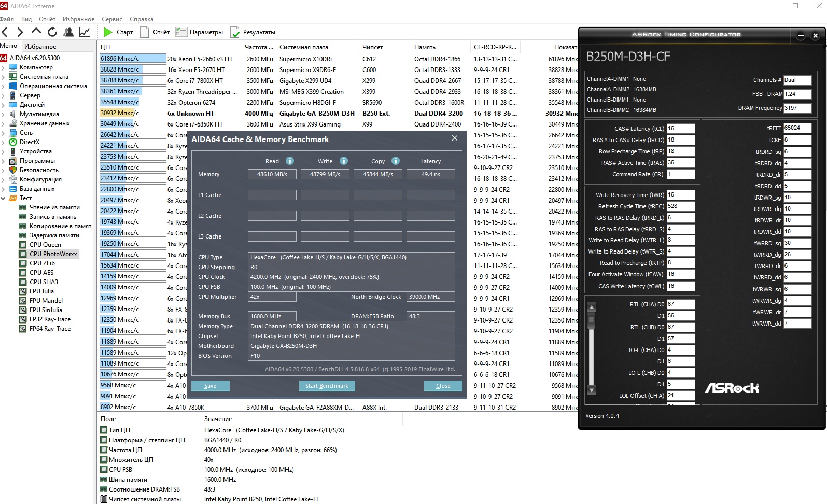This screenshot has width=827, height=504.
Task: Click the База данных icon in the tree
Action: click(13, 189)
